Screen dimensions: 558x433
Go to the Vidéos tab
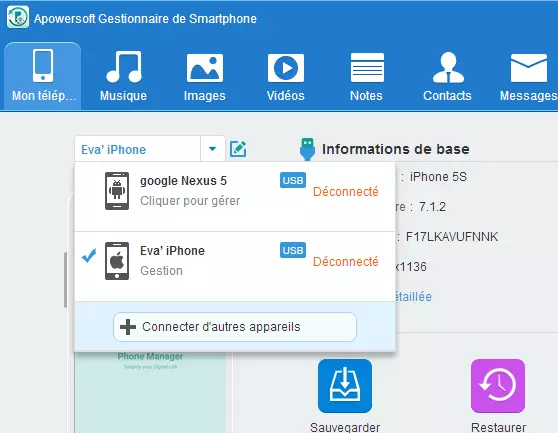click(285, 76)
